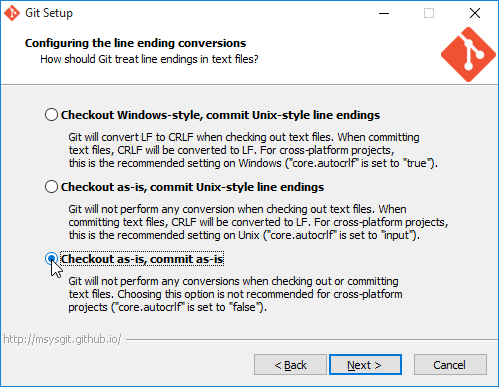Click the greyed-out maximize window button
Image resolution: width=499 pixels, height=387 pixels.
click(x=429, y=13)
